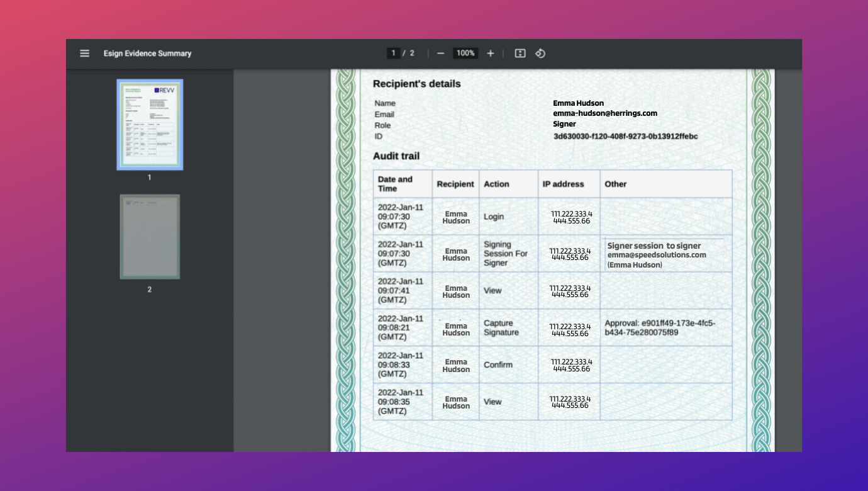This screenshot has width=868, height=491.
Task: Click the Approval ID text in the table
Action: click(660, 327)
